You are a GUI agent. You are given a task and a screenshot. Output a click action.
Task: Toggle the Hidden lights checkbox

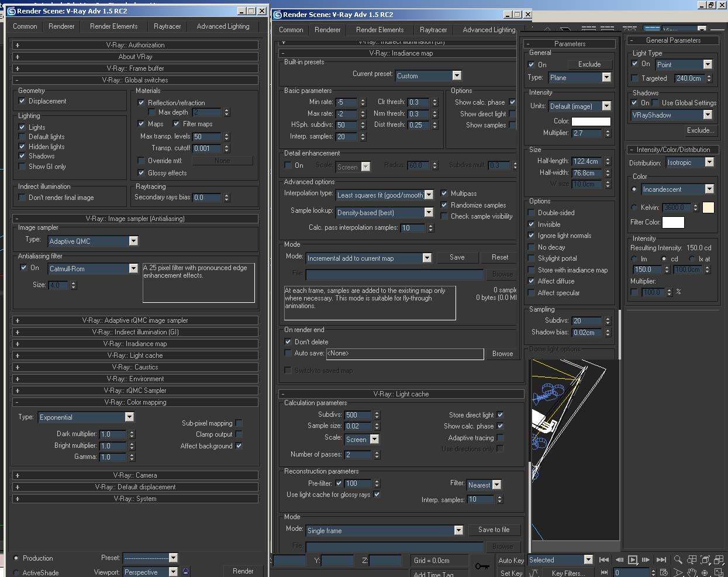[22, 147]
